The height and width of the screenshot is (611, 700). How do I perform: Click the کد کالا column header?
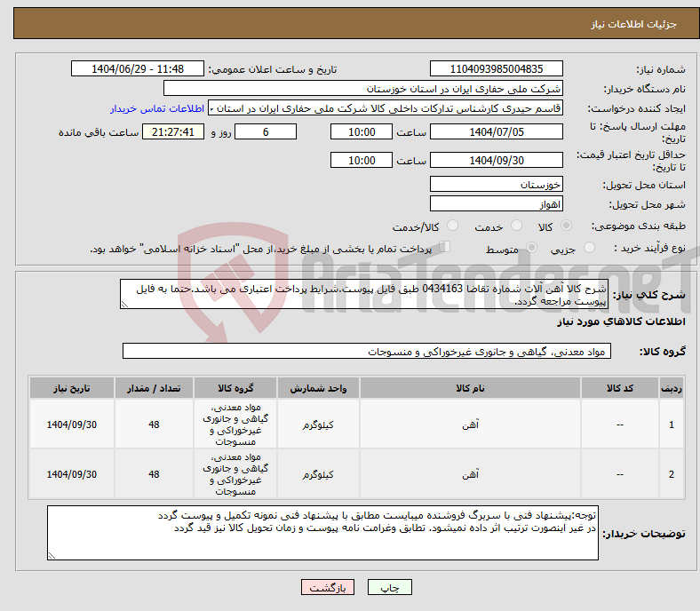click(x=620, y=388)
